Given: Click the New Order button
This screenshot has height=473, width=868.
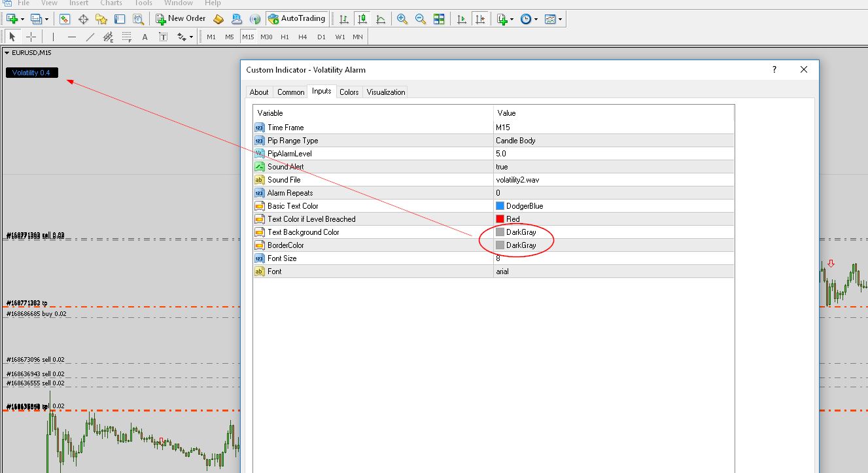Looking at the screenshot, I should (x=181, y=19).
